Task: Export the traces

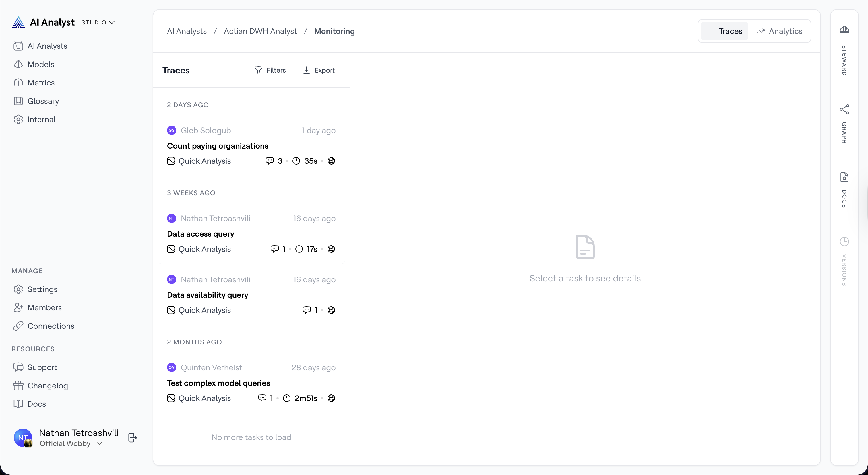Action: click(318, 70)
